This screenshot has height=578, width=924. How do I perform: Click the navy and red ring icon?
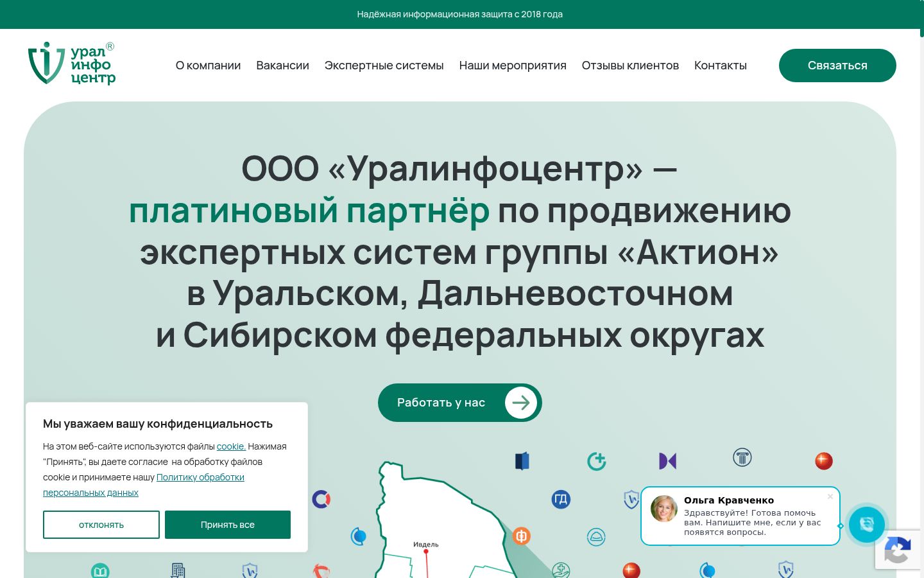coord(321,499)
